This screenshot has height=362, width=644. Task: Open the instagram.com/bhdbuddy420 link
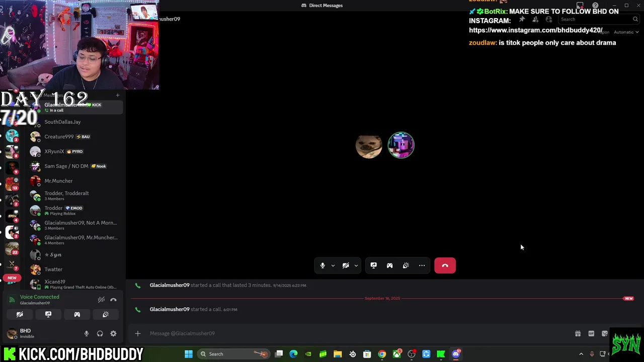click(x=535, y=30)
